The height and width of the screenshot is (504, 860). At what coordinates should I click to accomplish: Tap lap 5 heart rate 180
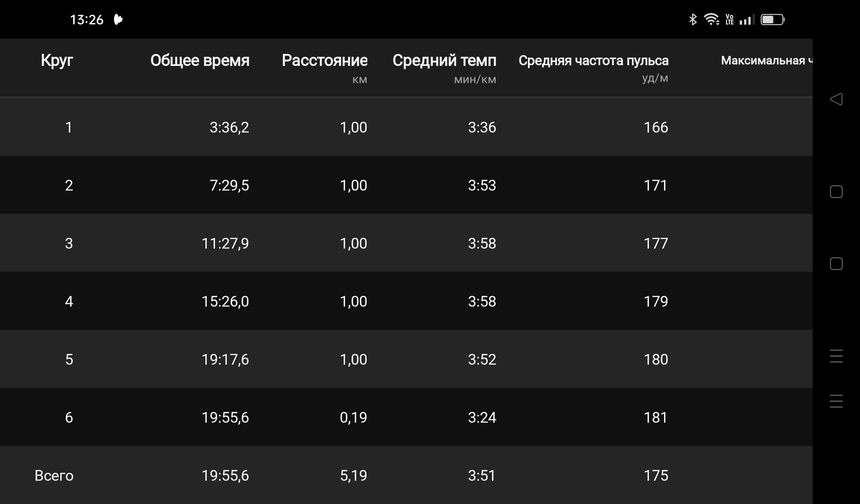(656, 360)
